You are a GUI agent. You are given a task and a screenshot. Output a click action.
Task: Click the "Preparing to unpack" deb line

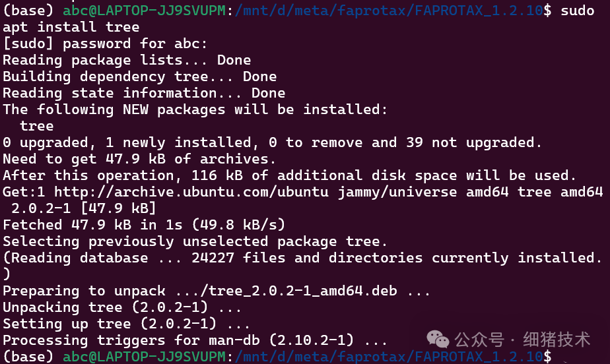217,291
